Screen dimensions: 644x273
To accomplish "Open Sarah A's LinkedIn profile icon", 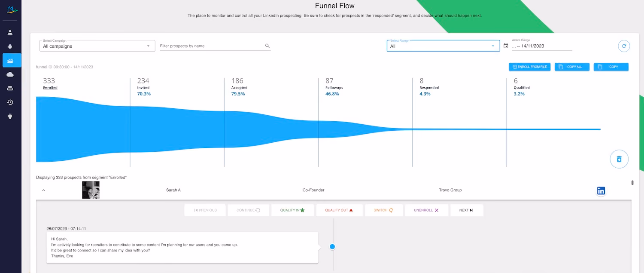I will tap(601, 191).
